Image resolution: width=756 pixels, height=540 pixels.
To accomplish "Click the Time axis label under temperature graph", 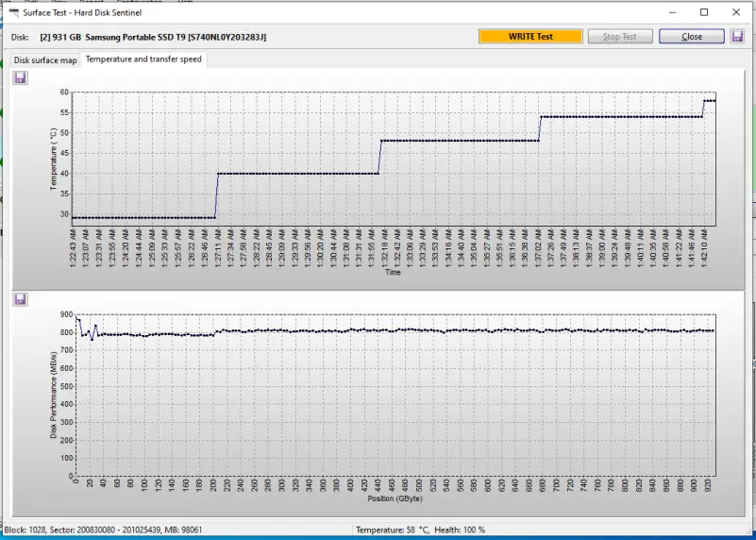I will [x=393, y=272].
